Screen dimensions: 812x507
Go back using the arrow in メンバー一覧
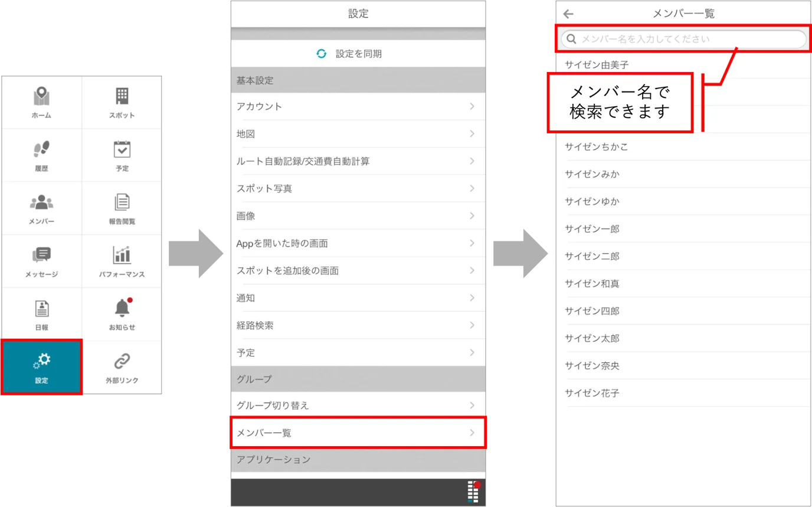click(x=568, y=14)
